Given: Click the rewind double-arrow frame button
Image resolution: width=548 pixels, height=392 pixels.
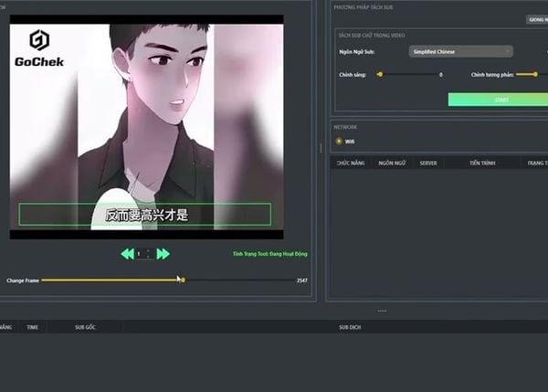Looking at the screenshot, I should coord(127,254).
